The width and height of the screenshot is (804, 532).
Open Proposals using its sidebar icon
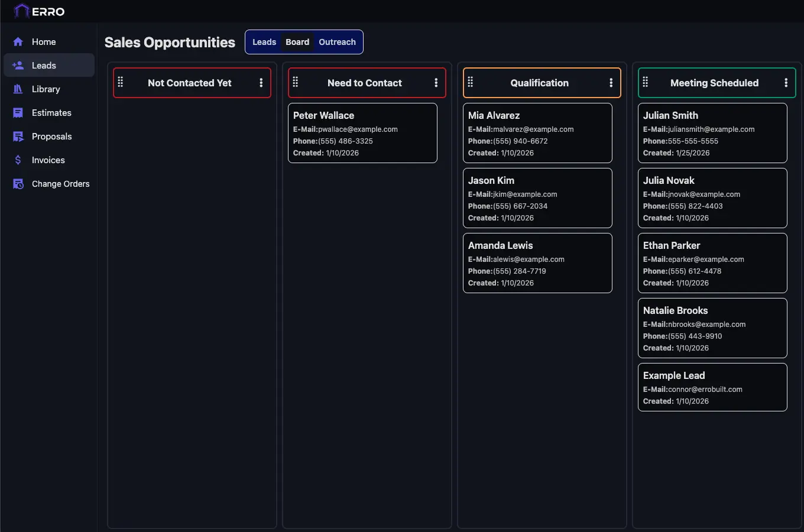coord(17,136)
